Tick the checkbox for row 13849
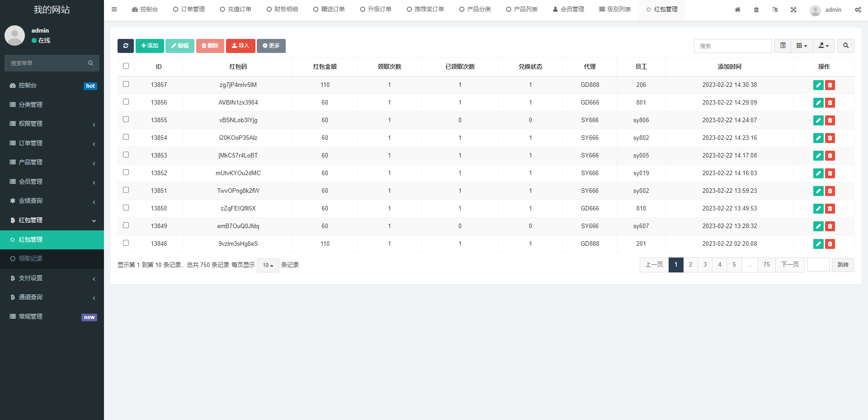 coord(126,225)
